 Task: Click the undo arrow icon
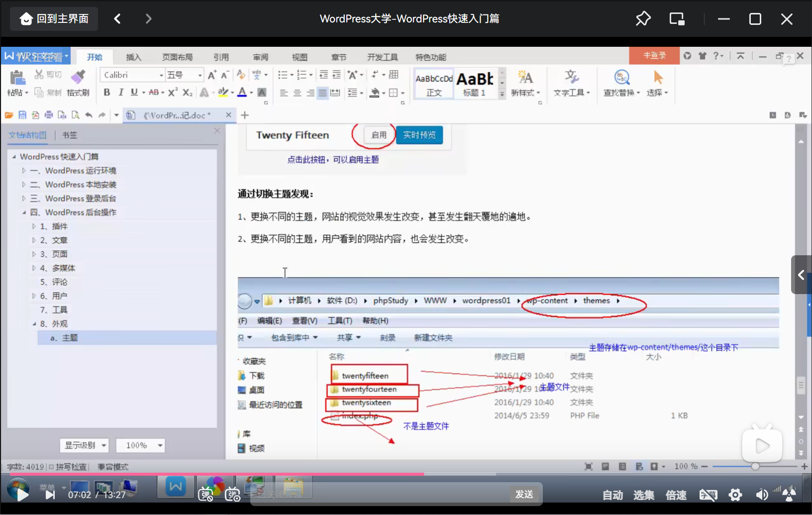pos(89,115)
